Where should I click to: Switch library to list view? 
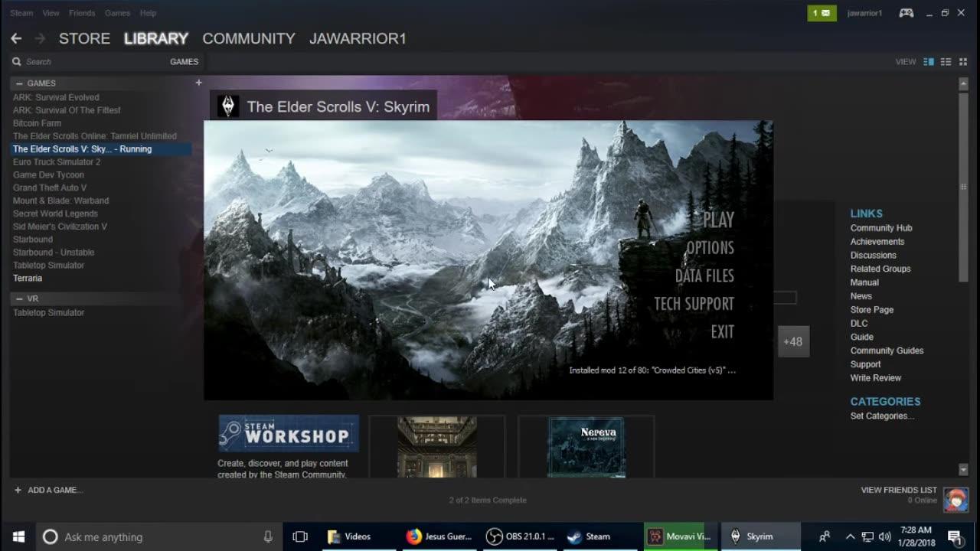click(x=946, y=61)
